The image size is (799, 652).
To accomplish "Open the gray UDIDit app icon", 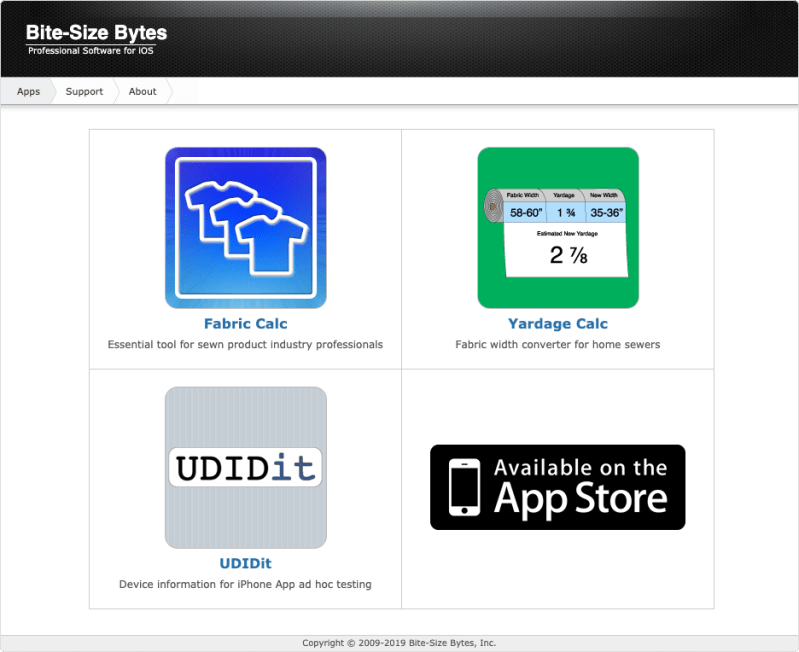I will pyautogui.click(x=246, y=468).
